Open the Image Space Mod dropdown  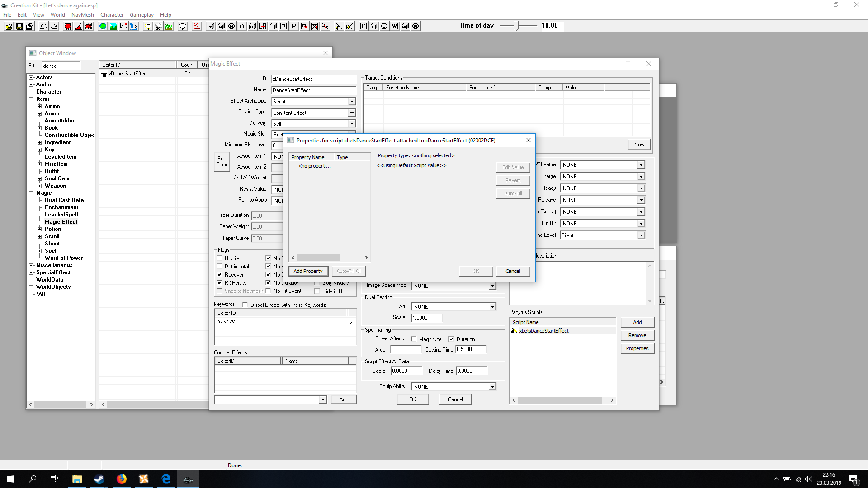[492, 286]
